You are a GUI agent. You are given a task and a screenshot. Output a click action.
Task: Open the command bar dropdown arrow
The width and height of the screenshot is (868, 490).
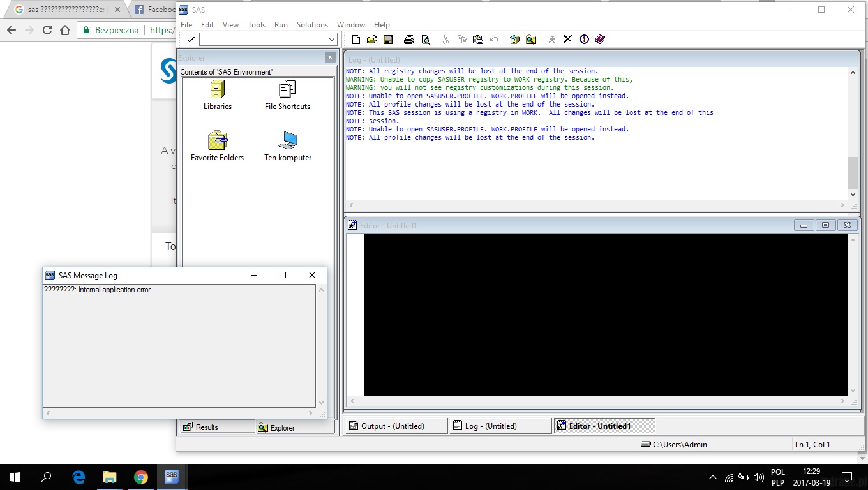(x=331, y=39)
